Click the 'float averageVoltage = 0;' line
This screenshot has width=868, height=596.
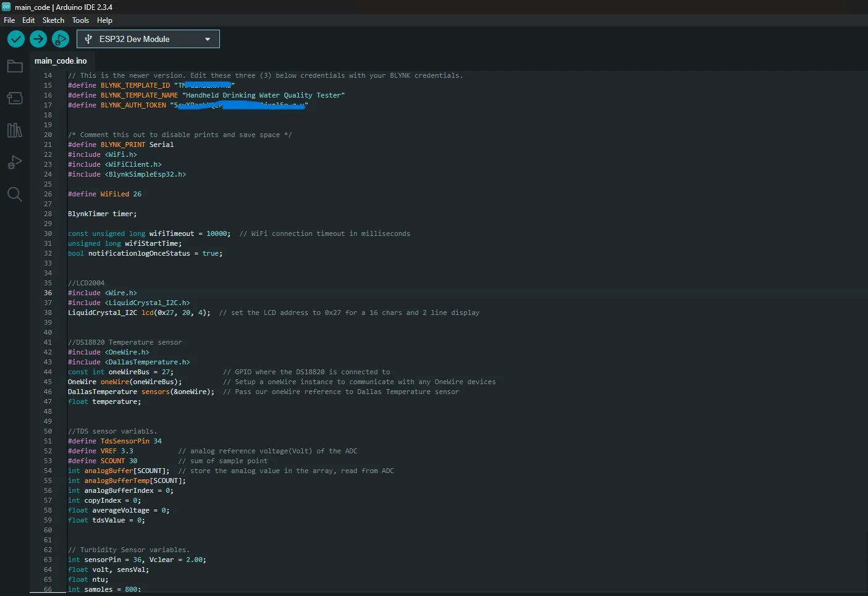[x=119, y=510]
